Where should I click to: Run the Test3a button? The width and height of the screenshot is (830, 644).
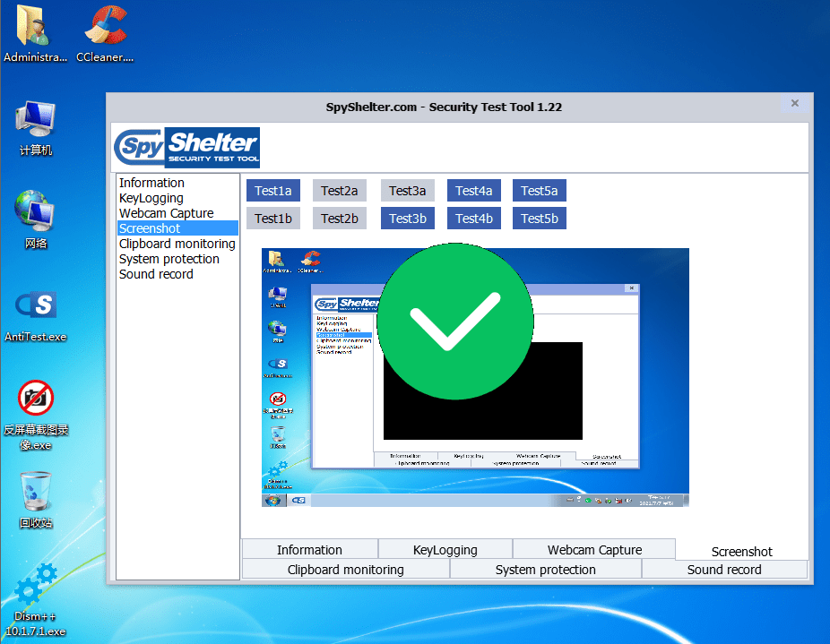point(408,191)
